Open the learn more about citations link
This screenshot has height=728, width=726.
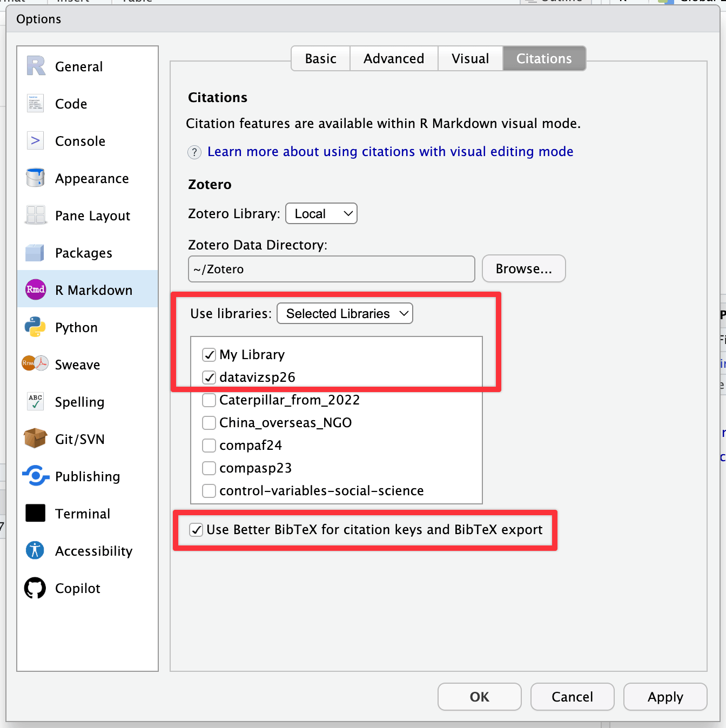pos(390,152)
